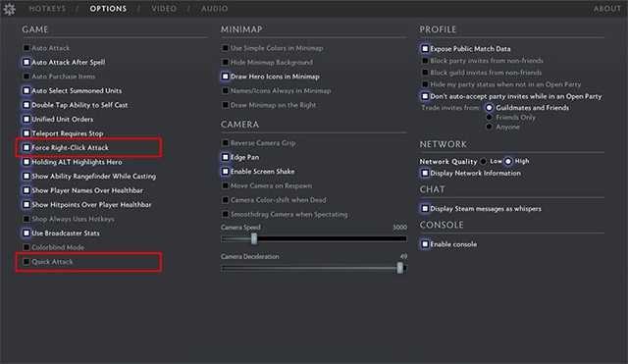The image size is (628, 364).
Task: Toggle Auto Select Summoned Units
Action: pos(26,90)
